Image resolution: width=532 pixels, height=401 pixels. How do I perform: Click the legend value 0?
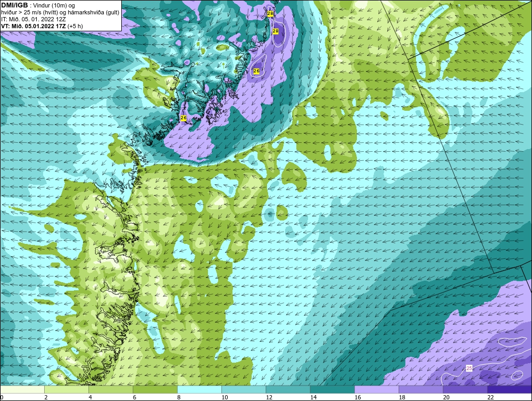pyautogui.click(x=2, y=398)
